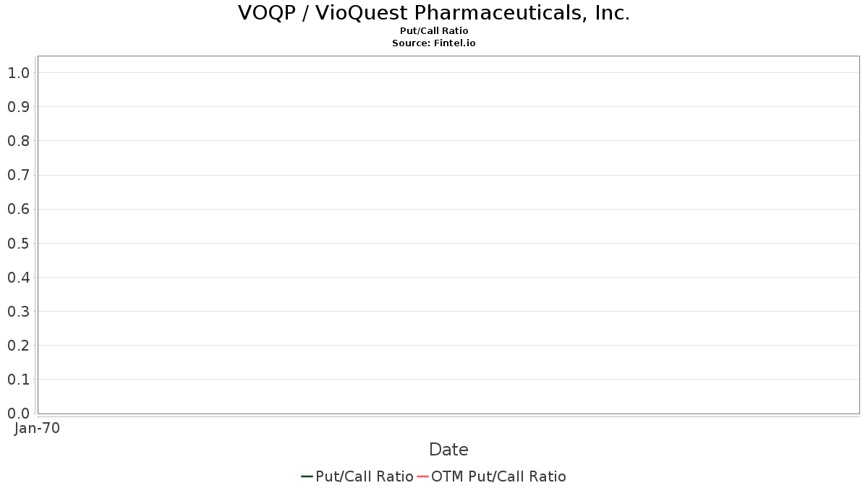Click the Date axis title
This screenshot has height=488, width=868.
click(x=448, y=450)
